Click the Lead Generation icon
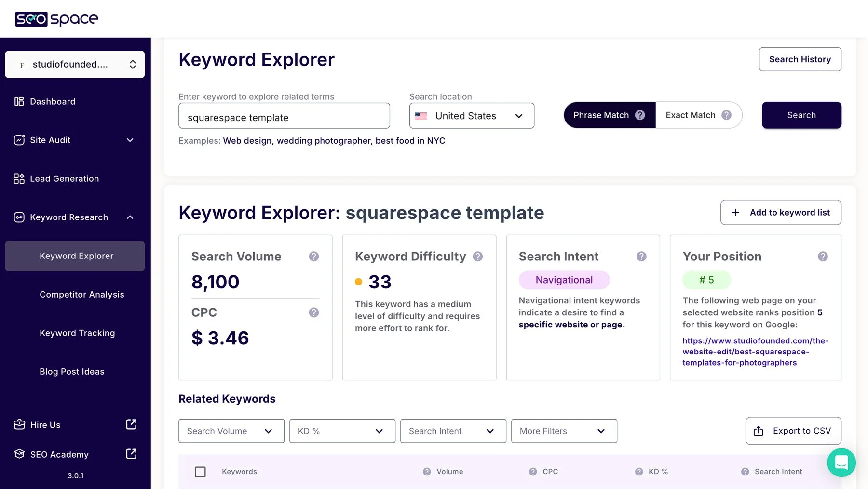This screenshot has height=489, width=868. [x=19, y=178]
